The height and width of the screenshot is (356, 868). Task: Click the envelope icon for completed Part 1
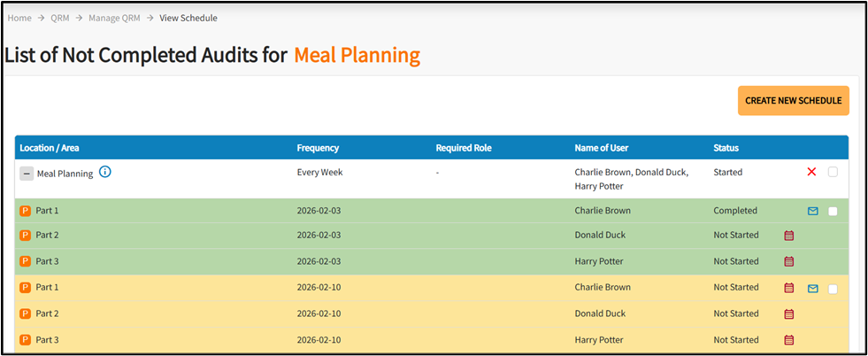[x=812, y=211]
